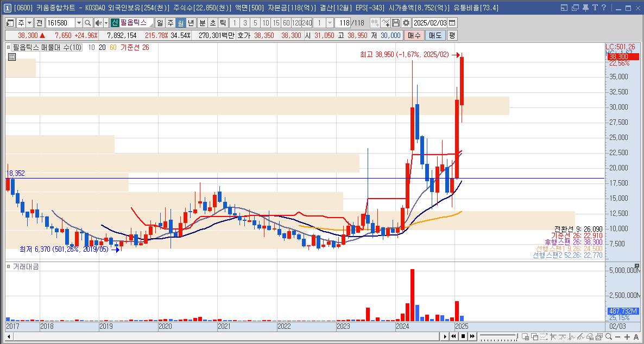Click the date field 2025/02/03
Screen dimensions: 644x344
[430, 23]
